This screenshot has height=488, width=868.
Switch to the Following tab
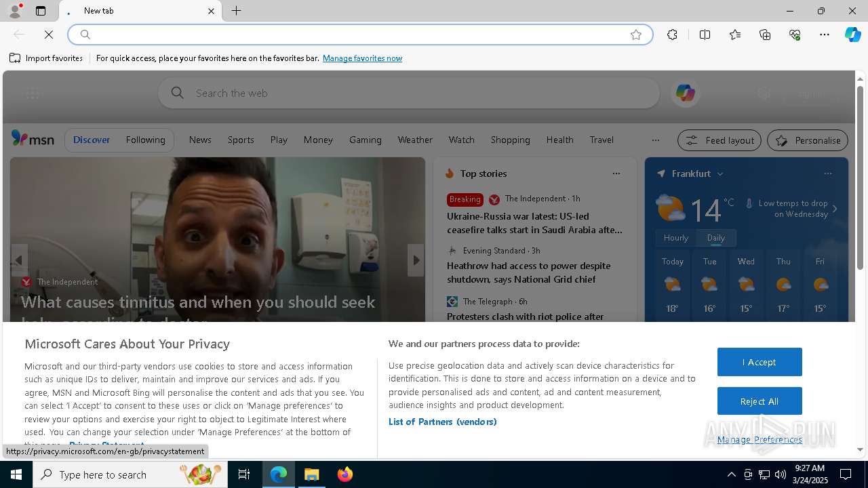click(145, 140)
